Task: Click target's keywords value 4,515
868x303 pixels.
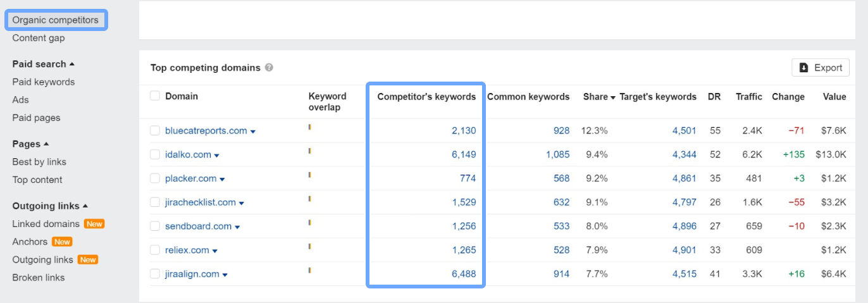Action: click(685, 274)
